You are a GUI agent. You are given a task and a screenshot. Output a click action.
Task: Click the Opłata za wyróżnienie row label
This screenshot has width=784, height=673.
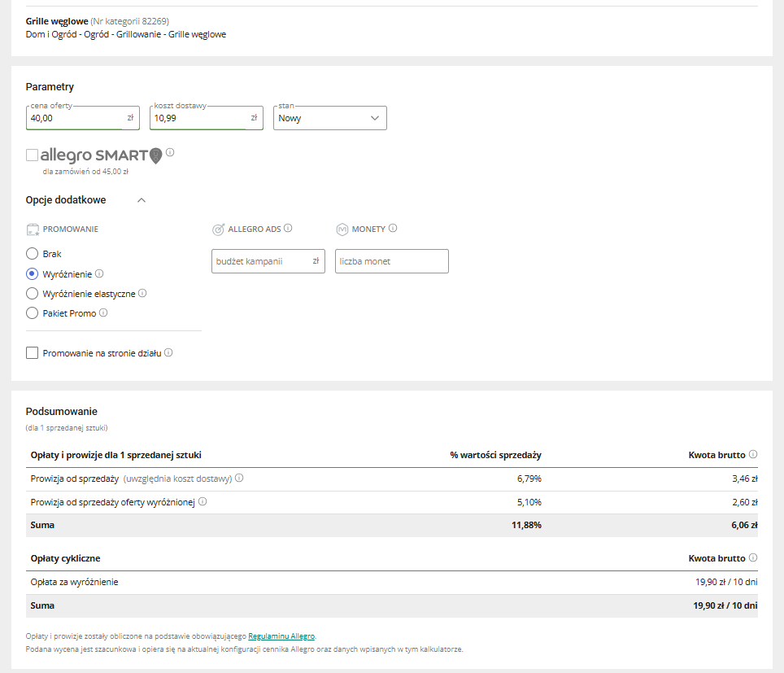coord(75,582)
